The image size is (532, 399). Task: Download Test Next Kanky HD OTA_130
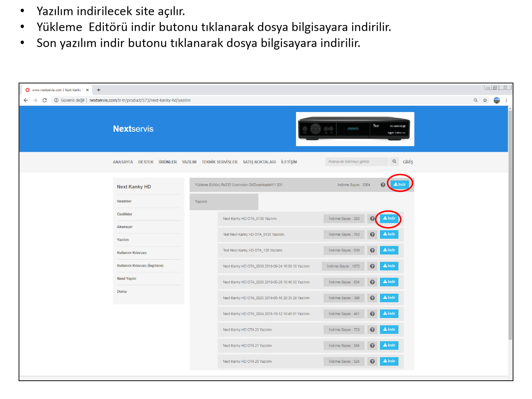click(x=389, y=250)
